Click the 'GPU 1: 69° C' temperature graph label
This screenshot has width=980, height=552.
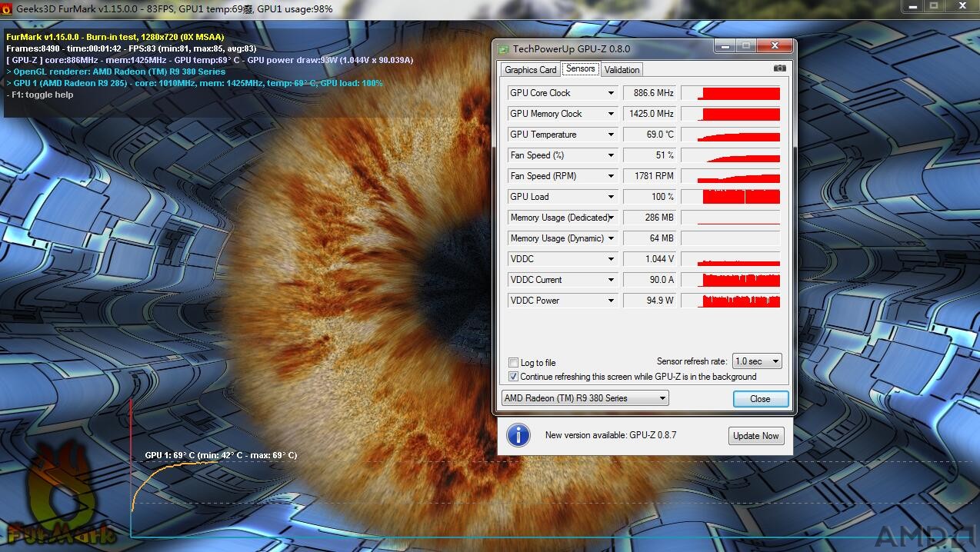coord(221,455)
